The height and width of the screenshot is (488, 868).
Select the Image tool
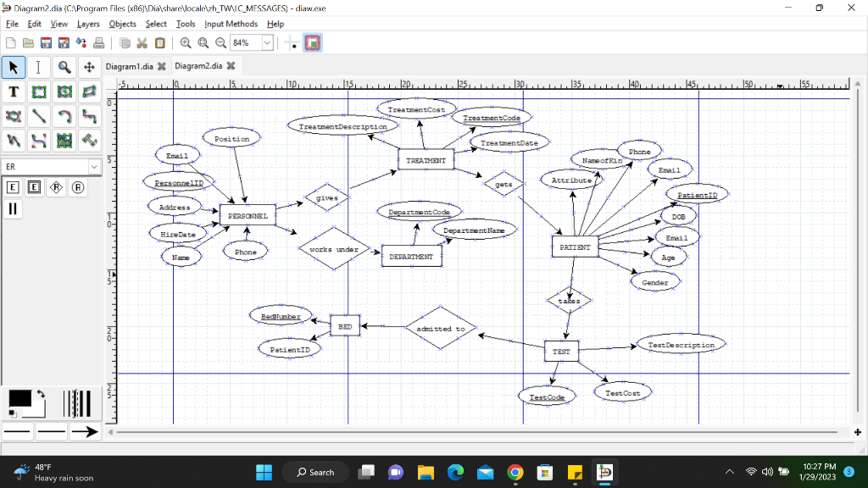(64, 141)
